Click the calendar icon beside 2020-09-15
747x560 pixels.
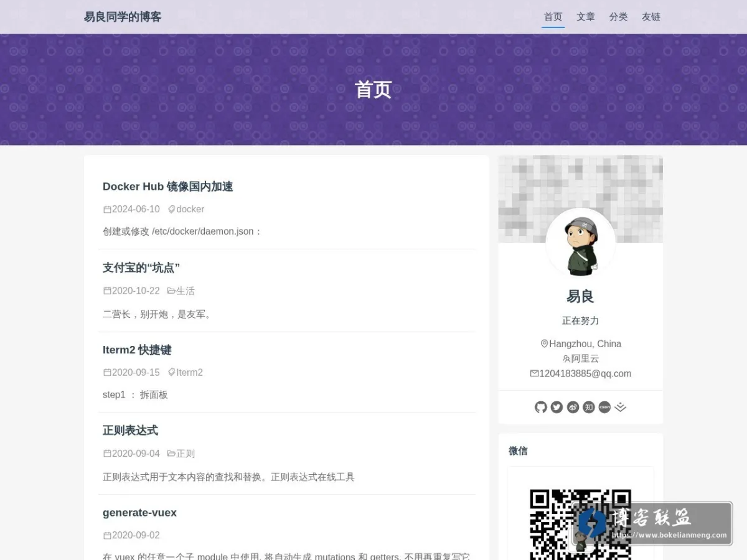click(107, 372)
